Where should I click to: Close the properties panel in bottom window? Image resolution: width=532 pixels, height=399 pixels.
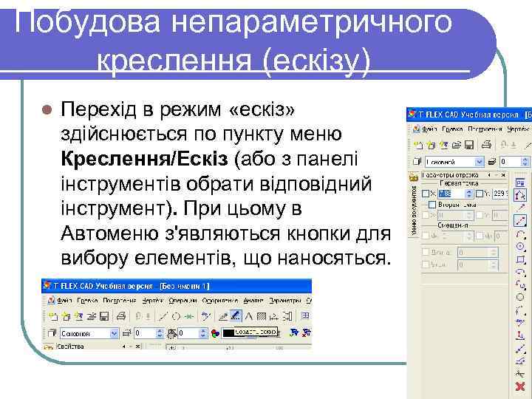pos(138,347)
